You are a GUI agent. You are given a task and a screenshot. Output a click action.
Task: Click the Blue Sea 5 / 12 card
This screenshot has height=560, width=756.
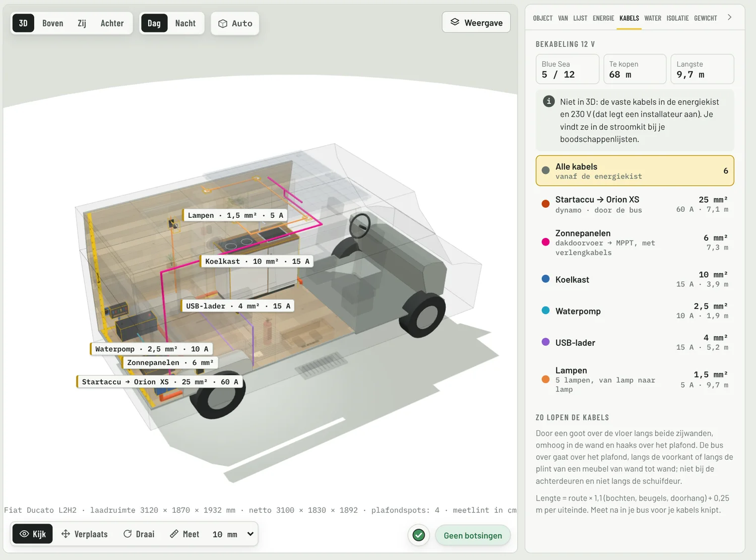coord(568,69)
